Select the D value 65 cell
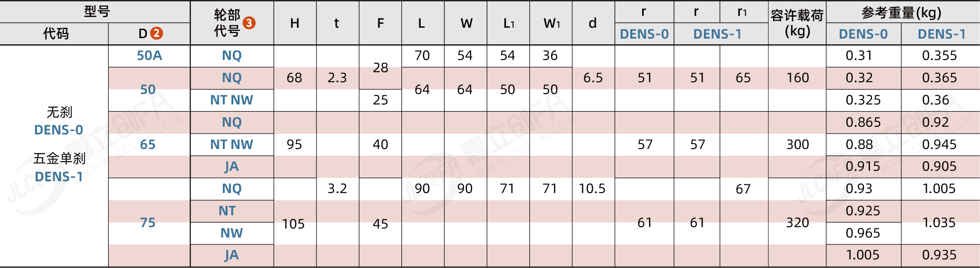 tap(148, 144)
